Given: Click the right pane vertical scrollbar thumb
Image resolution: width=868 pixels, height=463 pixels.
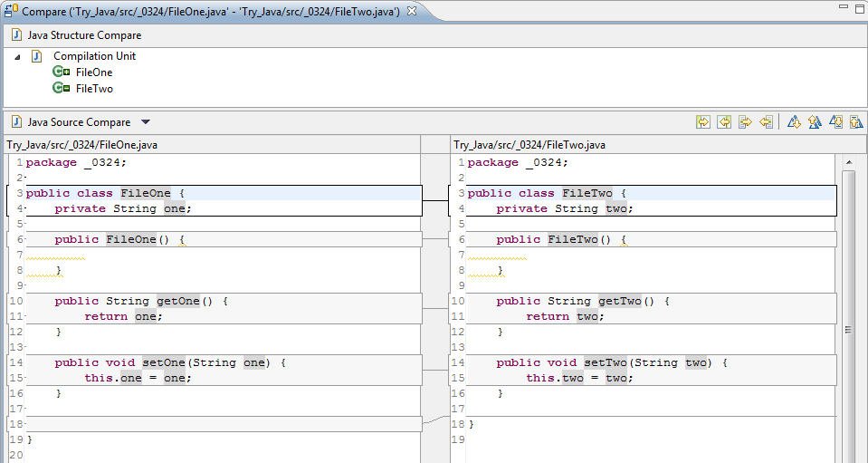Looking at the screenshot, I should (x=848, y=331).
